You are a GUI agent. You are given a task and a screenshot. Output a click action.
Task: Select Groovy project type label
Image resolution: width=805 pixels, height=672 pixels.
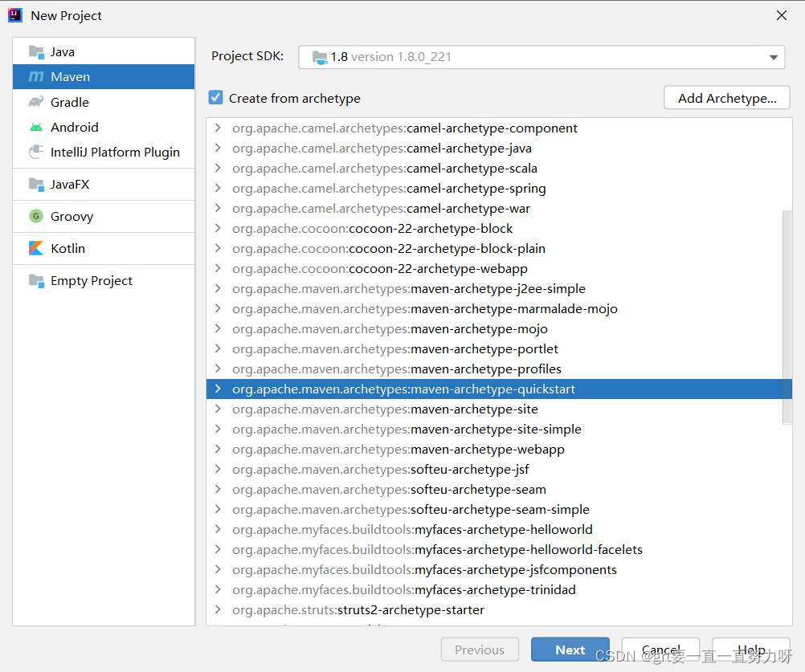tap(72, 217)
